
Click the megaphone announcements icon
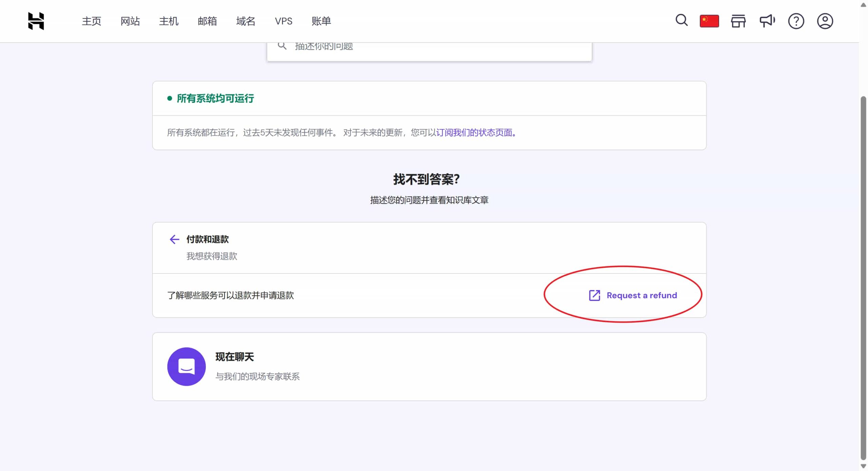click(x=767, y=21)
